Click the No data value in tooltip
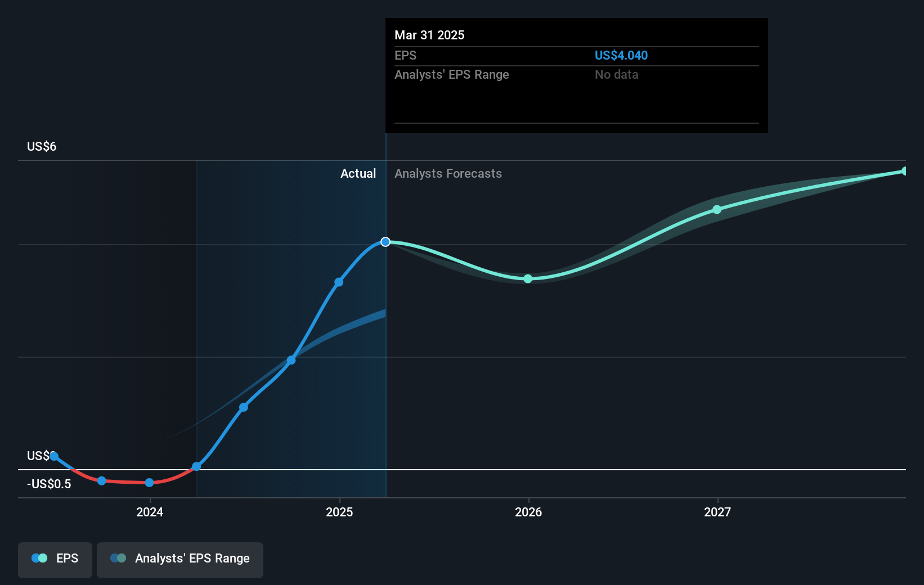924x585 pixels. (x=617, y=75)
